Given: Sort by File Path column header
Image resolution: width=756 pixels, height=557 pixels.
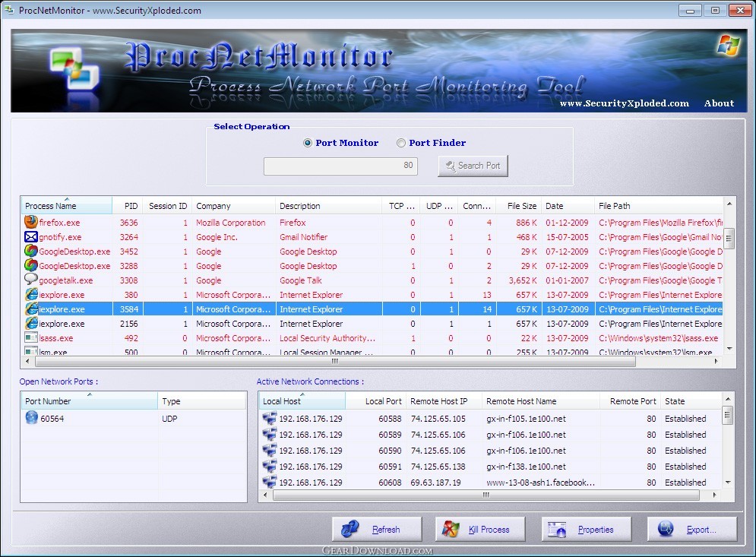Looking at the screenshot, I should pos(658,206).
